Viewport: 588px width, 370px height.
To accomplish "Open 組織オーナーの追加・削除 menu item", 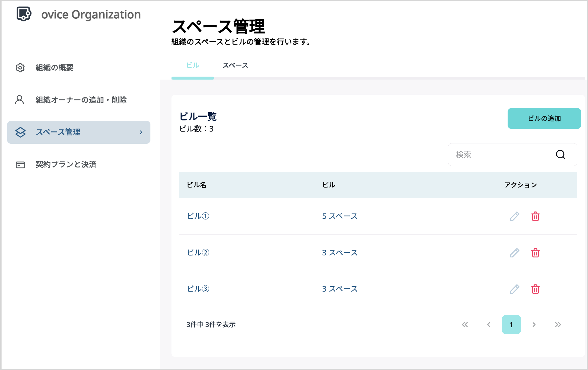I will (x=81, y=100).
